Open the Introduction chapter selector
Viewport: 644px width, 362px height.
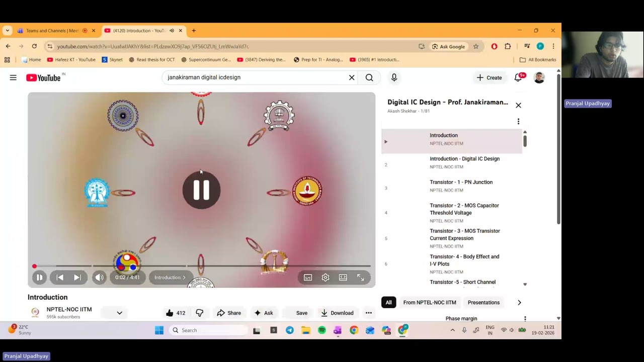(170, 278)
